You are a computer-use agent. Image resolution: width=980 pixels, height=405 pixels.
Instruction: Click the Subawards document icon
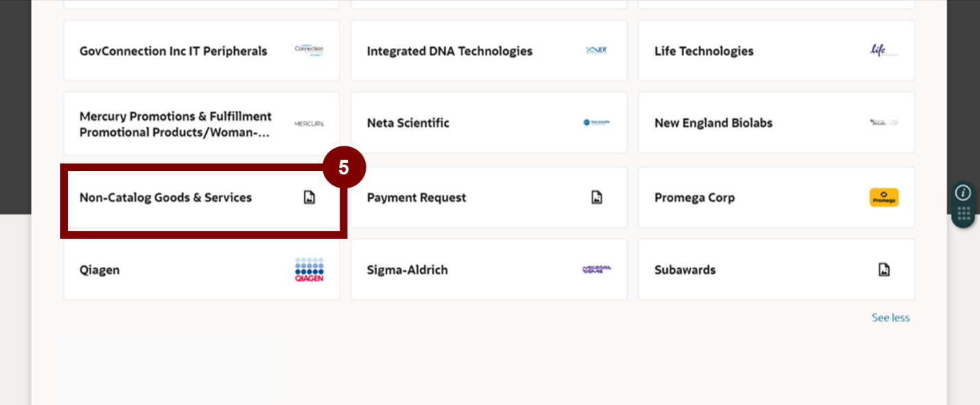click(x=884, y=270)
